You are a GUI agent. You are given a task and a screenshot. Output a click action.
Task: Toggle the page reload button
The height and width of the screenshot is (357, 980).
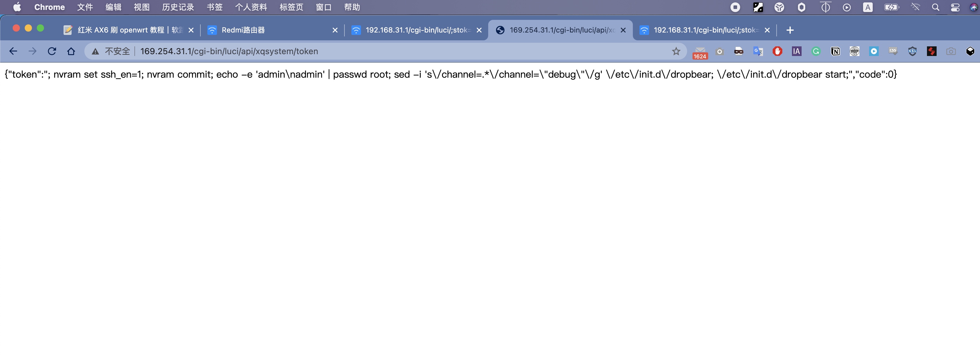tap(52, 51)
